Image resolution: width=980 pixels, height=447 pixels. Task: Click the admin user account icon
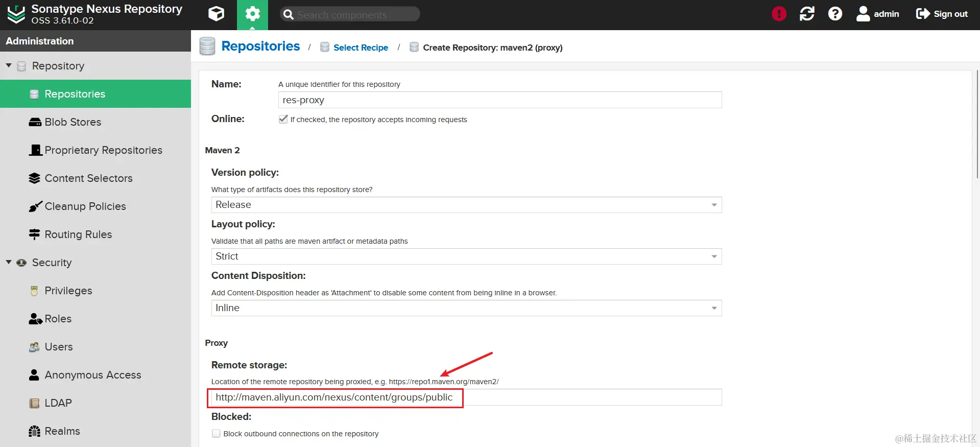863,14
